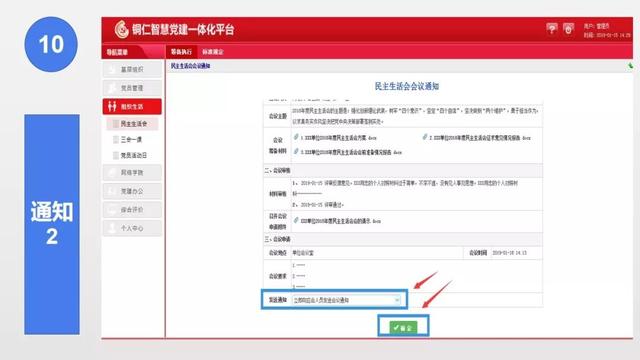Image resolution: width=640 pixels, height=360 pixels.
Task: Click the paperclip icon in the meeting application attachment row
Action: pos(296,220)
